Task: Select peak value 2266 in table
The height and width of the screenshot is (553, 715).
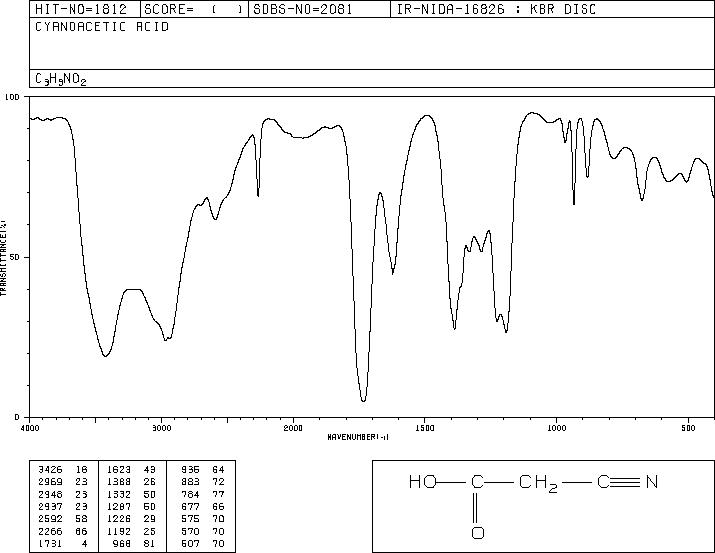Action: [x=50, y=532]
